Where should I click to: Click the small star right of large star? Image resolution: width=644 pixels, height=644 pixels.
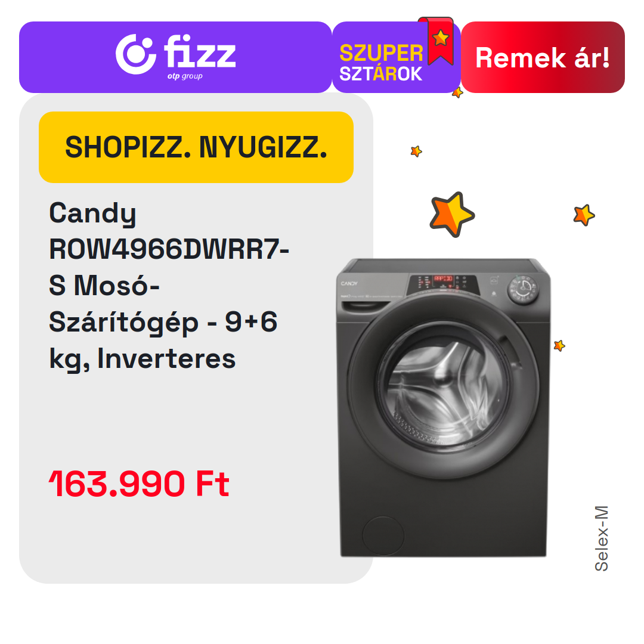[x=584, y=215]
